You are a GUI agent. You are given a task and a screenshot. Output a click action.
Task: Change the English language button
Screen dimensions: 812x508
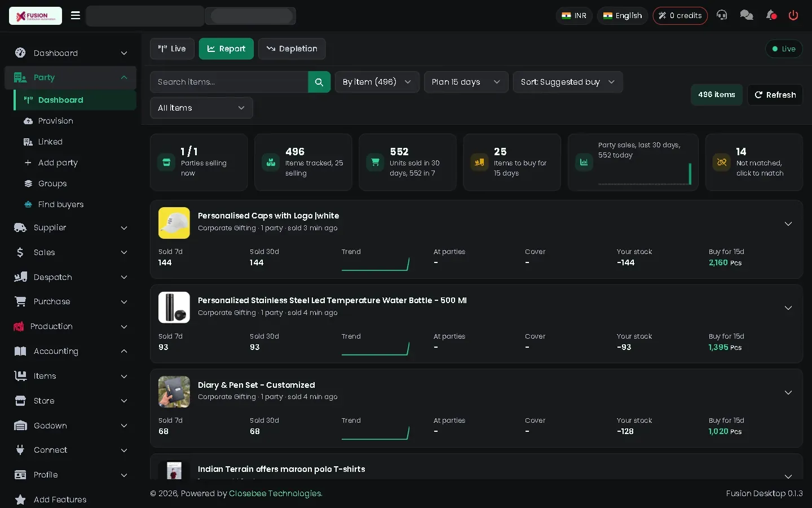tap(623, 16)
